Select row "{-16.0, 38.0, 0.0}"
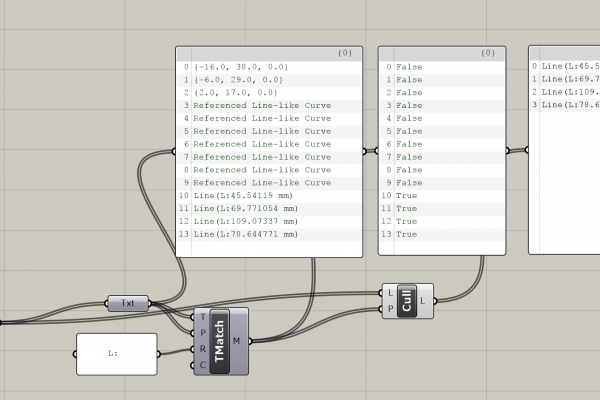The height and width of the screenshot is (400, 600). coord(269,67)
